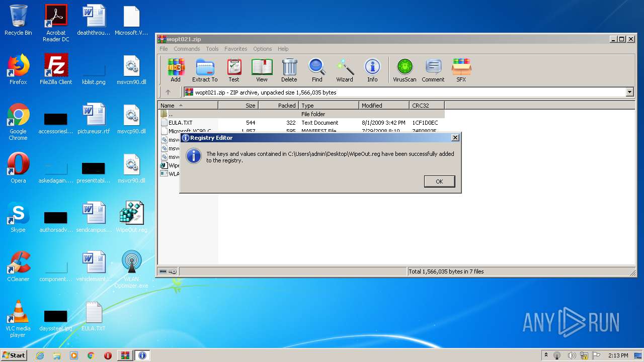This screenshot has height=362, width=644.
Task: Click the SFX toolbar icon
Action: pos(461,70)
